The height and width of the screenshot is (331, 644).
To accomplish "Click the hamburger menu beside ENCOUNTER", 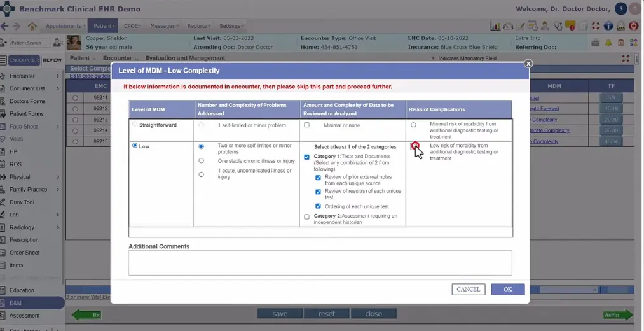I will [x=3, y=60].
